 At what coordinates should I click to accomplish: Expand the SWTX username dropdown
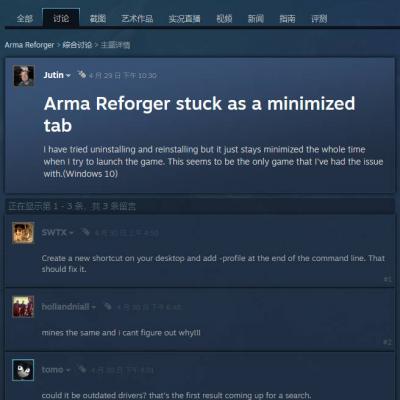tap(71, 233)
